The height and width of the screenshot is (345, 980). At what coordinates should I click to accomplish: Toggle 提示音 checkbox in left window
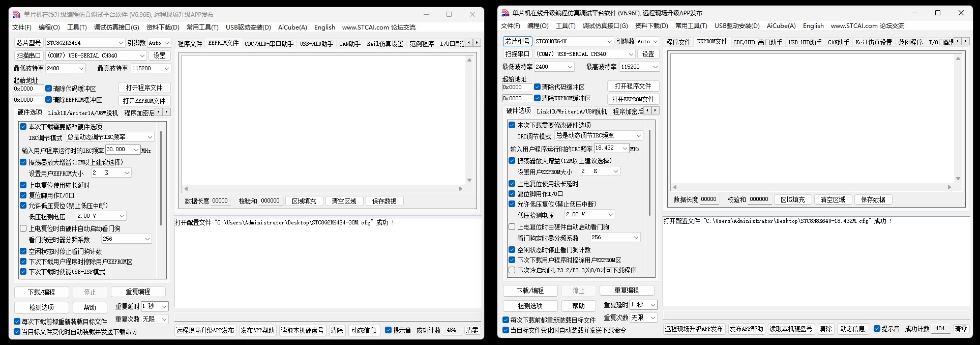coord(388,330)
